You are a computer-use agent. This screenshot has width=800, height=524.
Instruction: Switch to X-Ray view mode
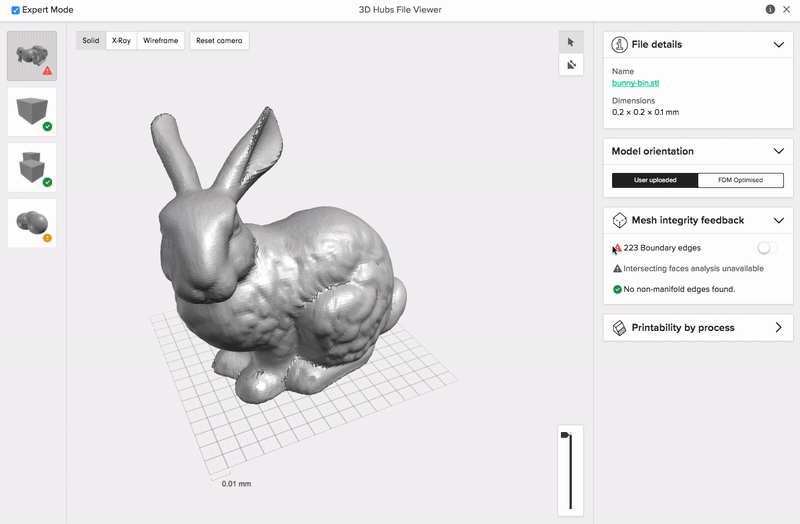pos(121,41)
